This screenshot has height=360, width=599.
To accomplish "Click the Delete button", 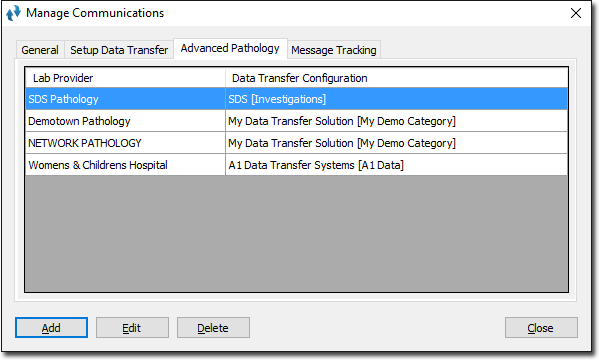I will click(x=213, y=328).
